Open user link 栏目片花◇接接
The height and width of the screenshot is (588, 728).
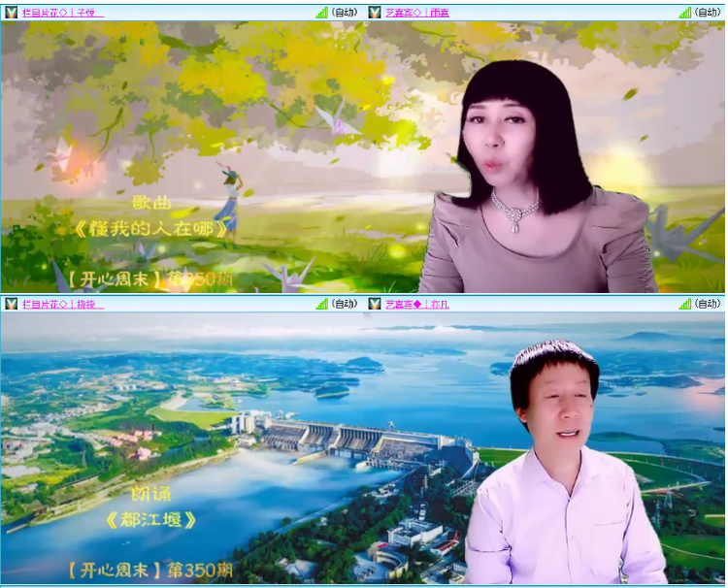63,305
